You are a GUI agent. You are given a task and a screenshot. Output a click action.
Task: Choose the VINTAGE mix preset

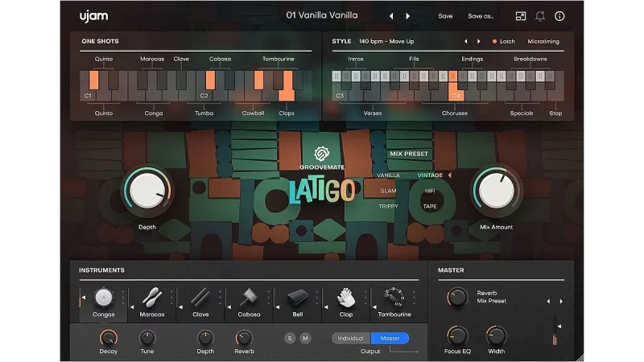coord(430,175)
